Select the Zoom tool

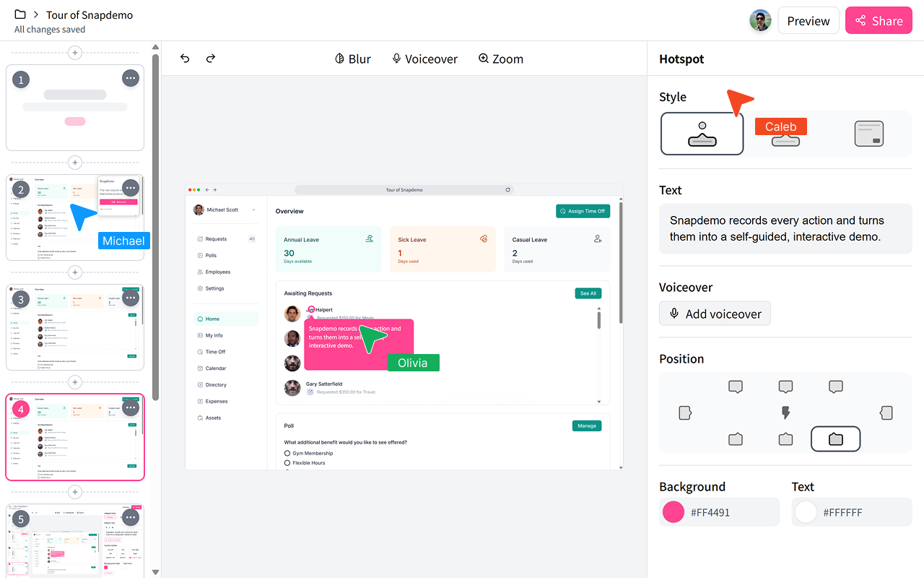click(500, 59)
